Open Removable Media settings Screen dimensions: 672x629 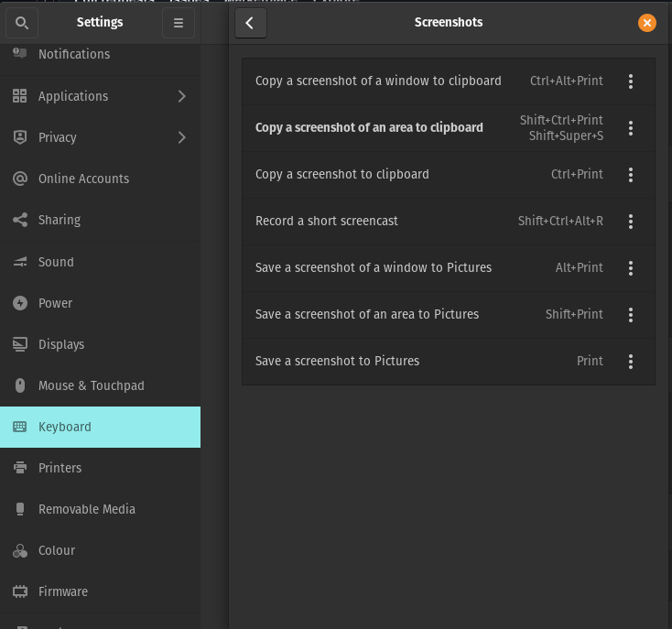[x=100, y=508]
